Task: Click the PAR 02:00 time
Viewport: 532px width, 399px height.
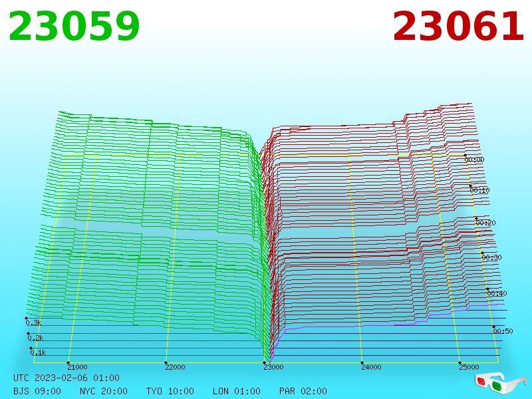Action: point(303,391)
